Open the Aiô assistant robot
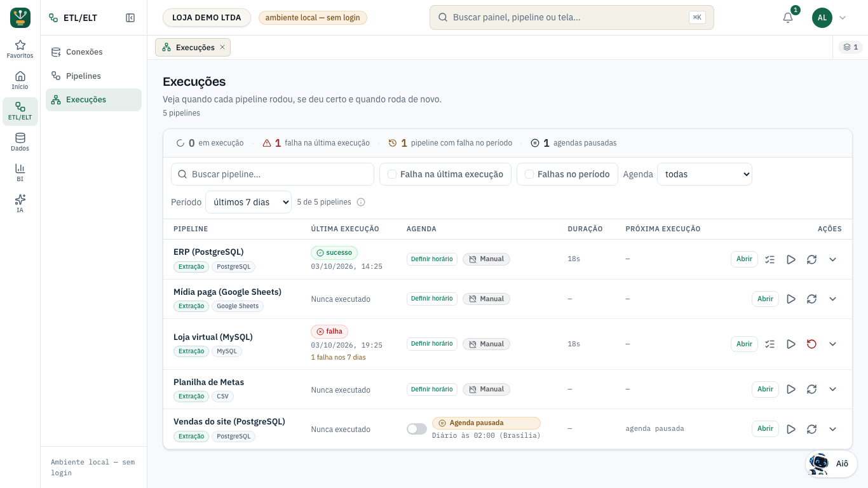This screenshot has width=868, height=488. (x=831, y=463)
